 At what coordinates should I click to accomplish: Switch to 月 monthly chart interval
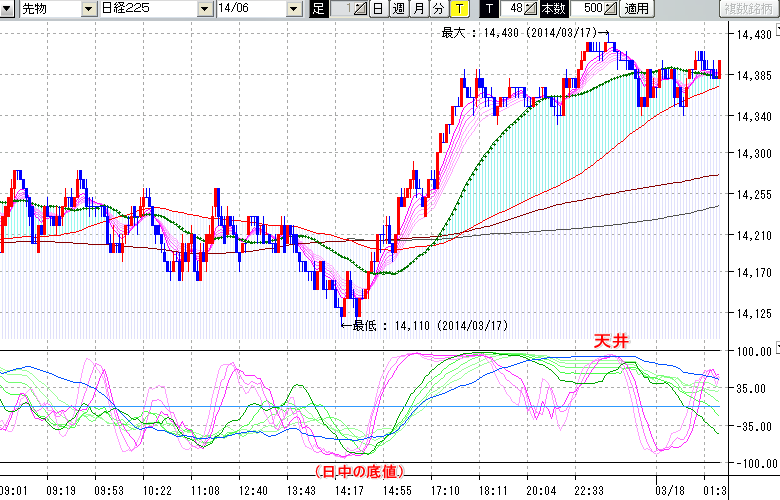(x=417, y=9)
